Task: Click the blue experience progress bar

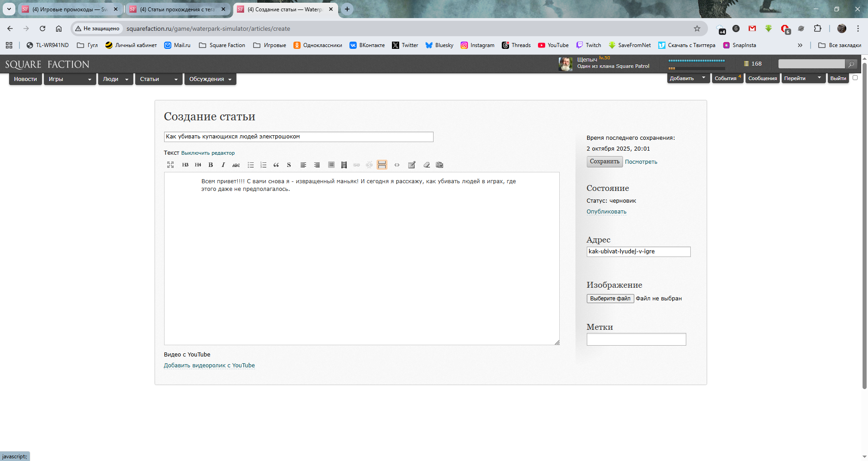Action: click(x=696, y=61)
